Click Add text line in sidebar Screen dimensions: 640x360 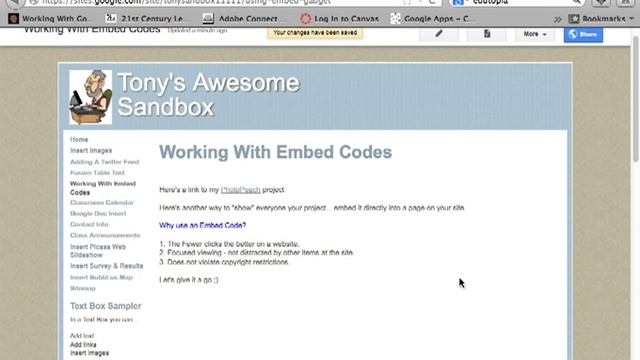point(82,336)
